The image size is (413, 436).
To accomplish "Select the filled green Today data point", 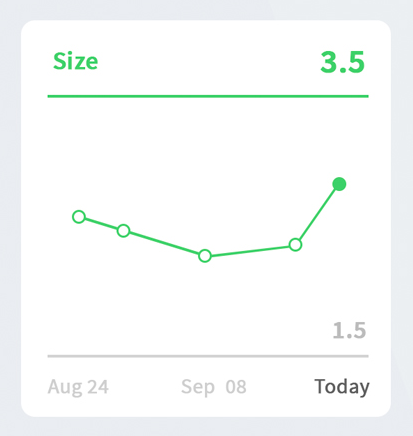I will [x=339, y=184].
